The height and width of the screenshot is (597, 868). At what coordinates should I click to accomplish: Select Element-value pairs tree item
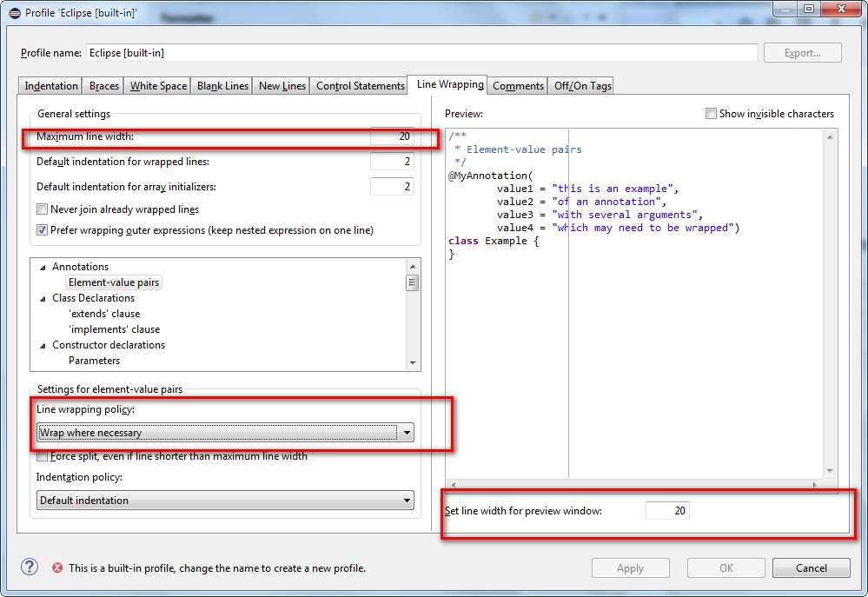point(114,282)
